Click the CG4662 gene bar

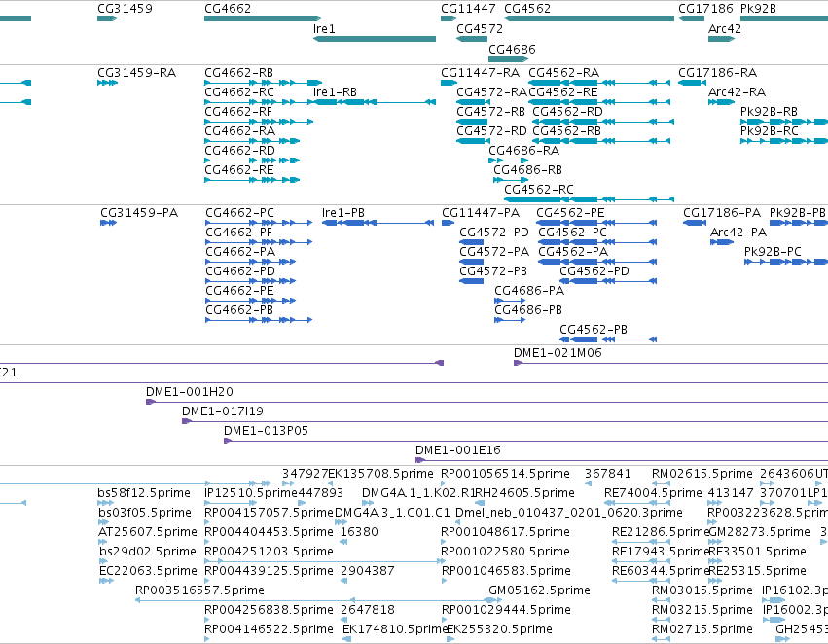coord(263,18)
